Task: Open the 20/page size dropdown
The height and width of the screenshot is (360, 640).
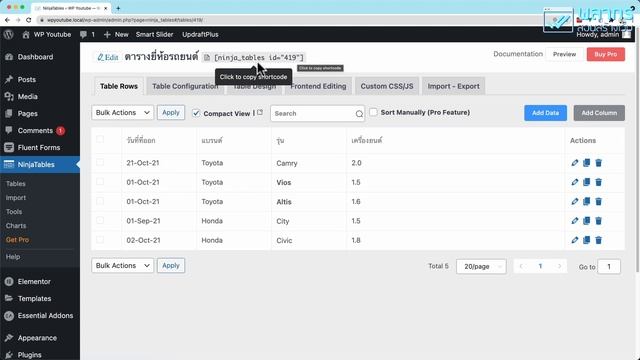Action: click(x=481, y=266)
